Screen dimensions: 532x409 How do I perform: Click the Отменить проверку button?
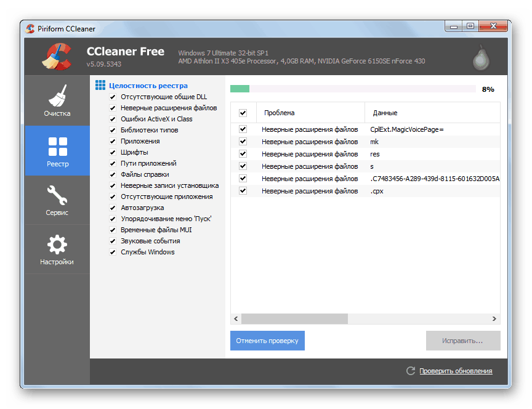pos(267,341)
